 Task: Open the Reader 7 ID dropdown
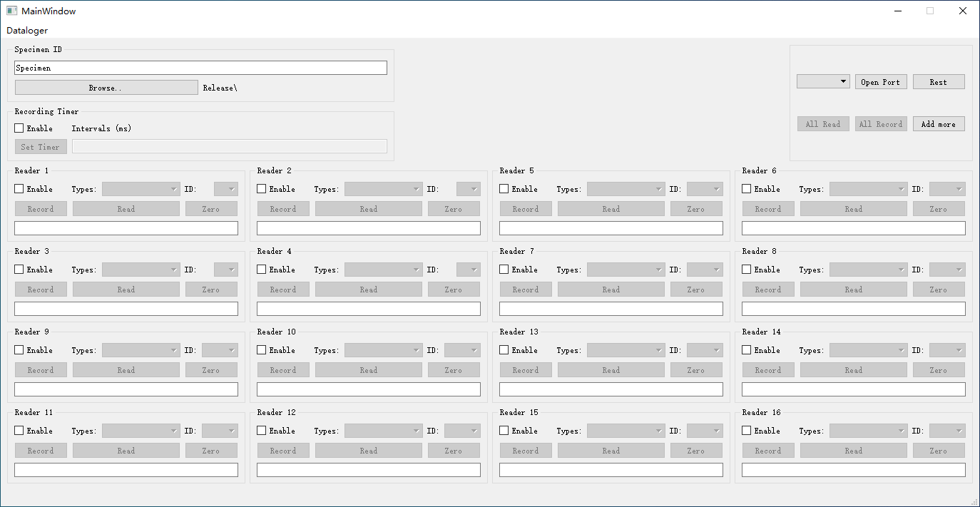(x=705, y=270)
